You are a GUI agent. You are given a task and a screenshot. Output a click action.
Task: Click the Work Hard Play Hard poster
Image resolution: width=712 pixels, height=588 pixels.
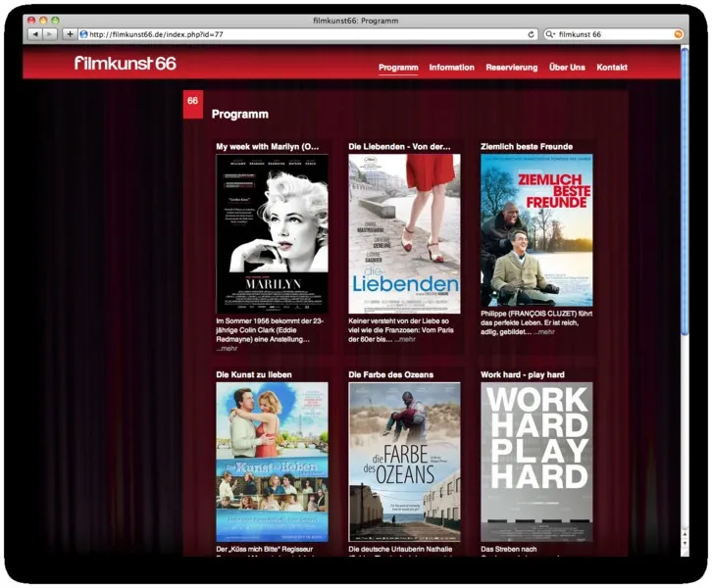coord(536,462)
